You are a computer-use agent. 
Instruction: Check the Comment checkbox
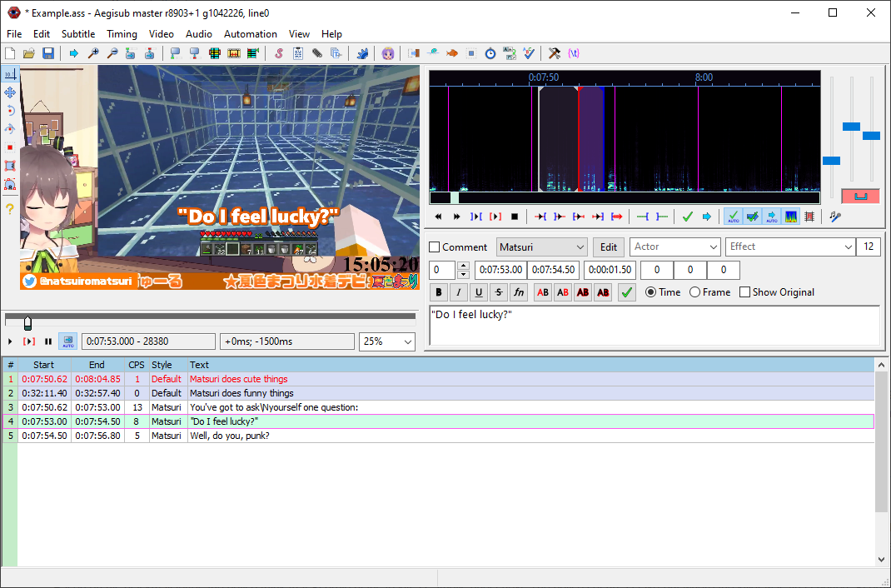click(x=435, y=247)
